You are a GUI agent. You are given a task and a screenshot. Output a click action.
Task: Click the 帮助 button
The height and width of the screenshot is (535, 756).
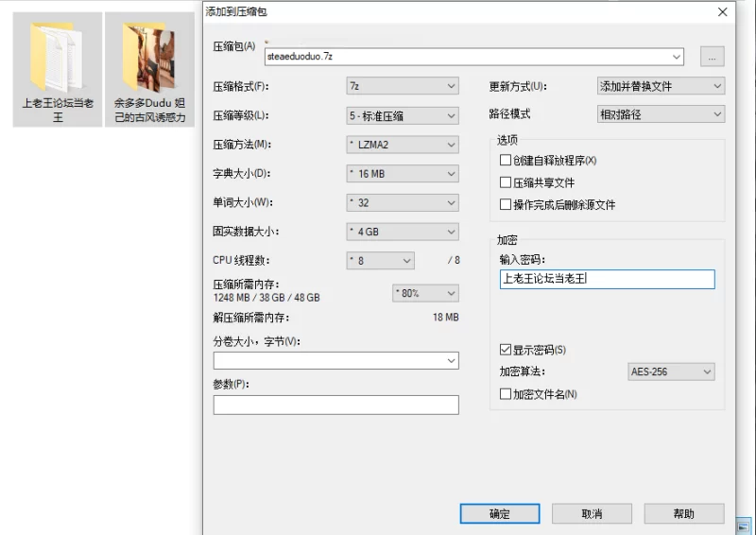(x=683, y=514)
